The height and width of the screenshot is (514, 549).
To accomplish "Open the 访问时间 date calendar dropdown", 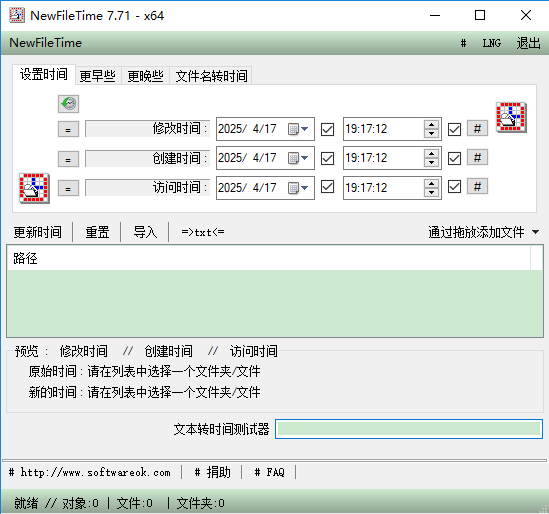I will coord(298,188).
